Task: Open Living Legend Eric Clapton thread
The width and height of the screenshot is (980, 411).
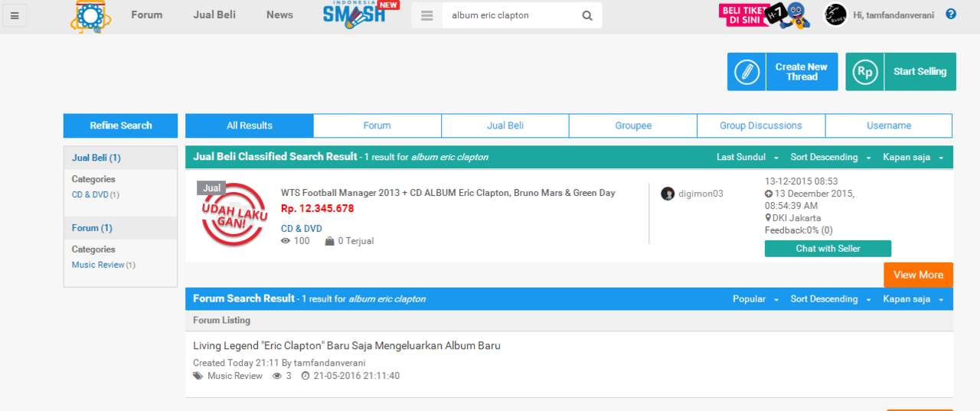Action: (x=347, y=346)
